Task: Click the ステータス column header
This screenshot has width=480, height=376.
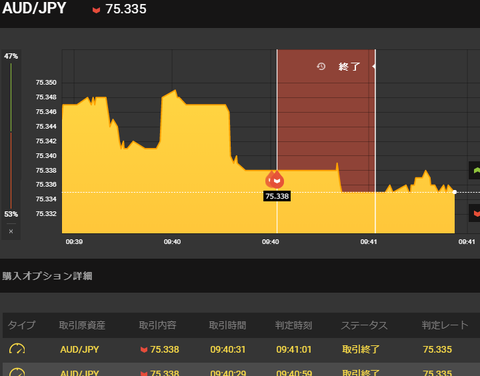Action: click(x=364, y=325)
